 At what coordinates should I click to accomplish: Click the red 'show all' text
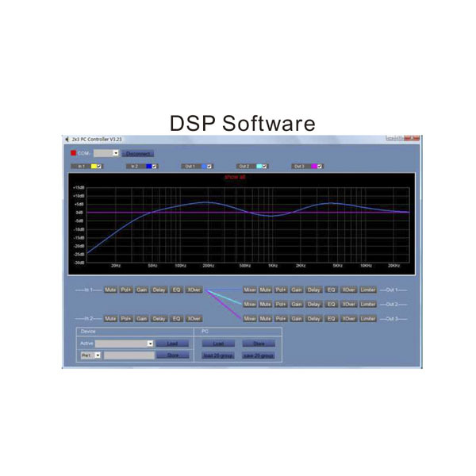click(x=236, y=177)
